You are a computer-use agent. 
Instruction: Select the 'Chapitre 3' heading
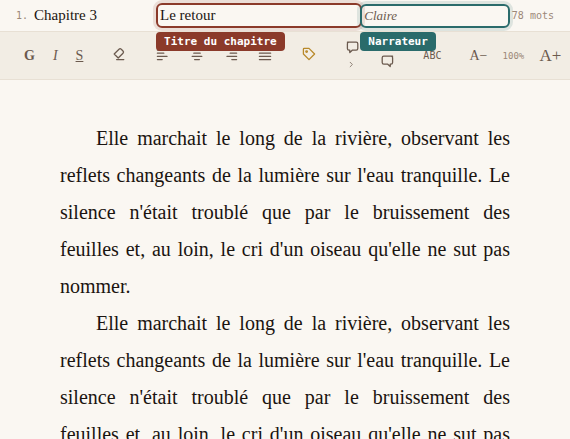pos(65,15)
